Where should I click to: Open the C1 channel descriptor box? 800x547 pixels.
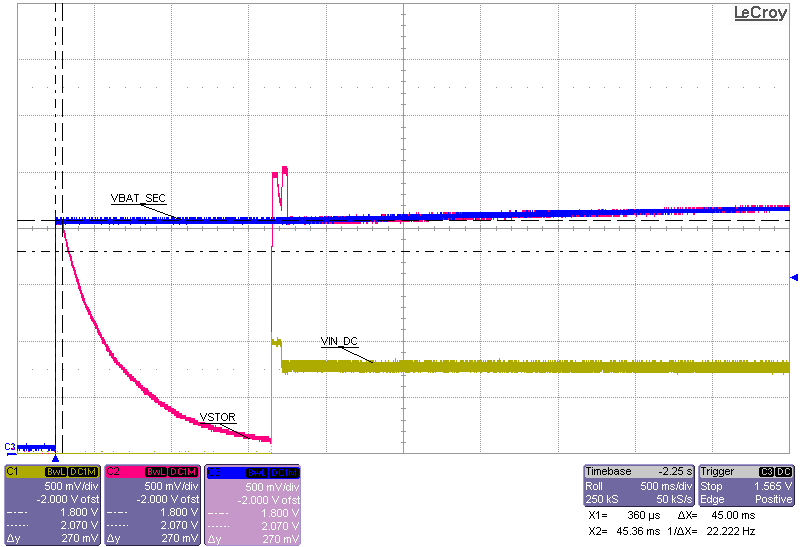pyautogui.click(x=52, y=505)
